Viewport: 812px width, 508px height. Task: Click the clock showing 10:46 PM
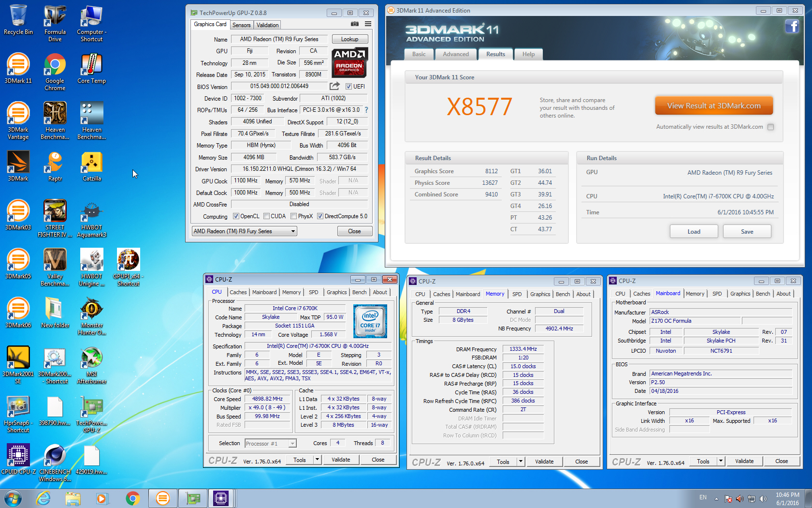coord(787,494)
